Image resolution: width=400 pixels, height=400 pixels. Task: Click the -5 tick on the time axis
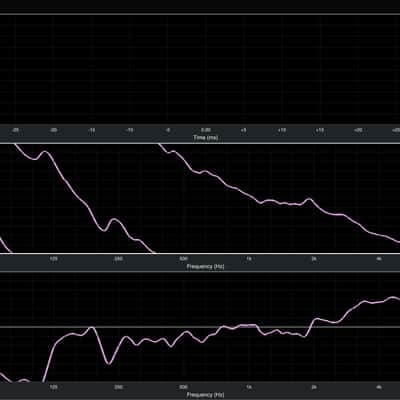coord(168,130)
